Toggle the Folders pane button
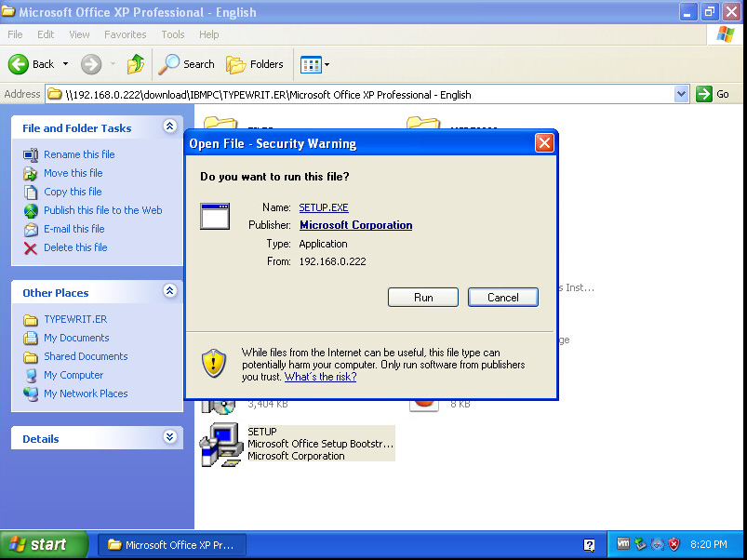 [255, 64]
